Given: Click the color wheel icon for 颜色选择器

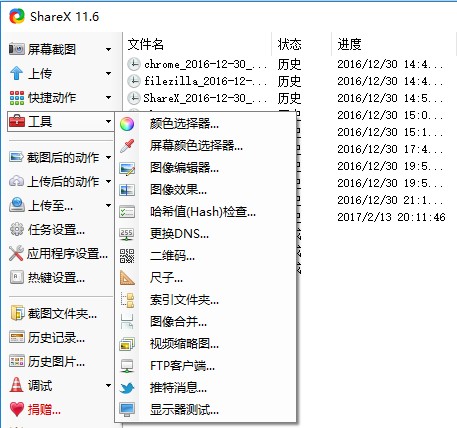Looking at the screenshot, I should point(127,124).
